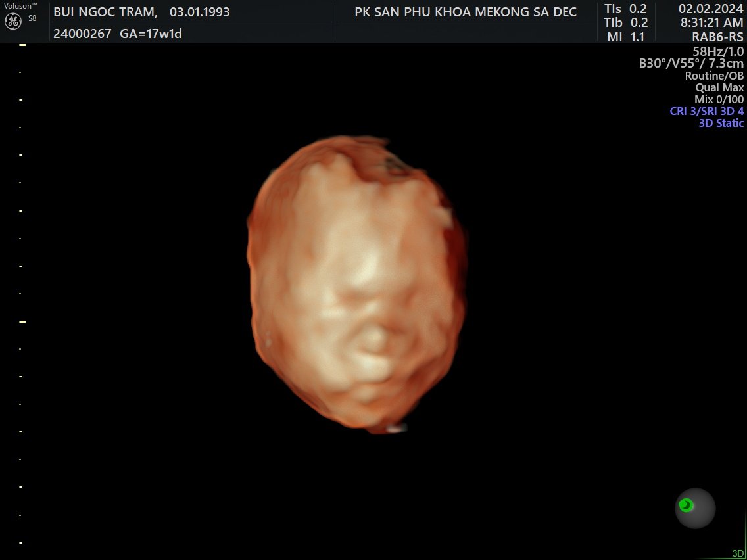Select the Qual Max quality setting

tap(719, 87)
